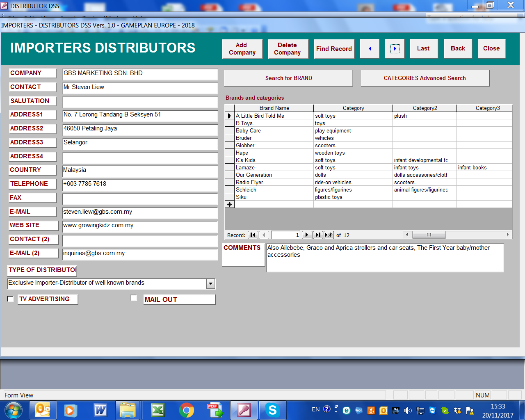Screen dimensions: 525x420
Task: Click the network connection tray icon
Action: [420, 410]
